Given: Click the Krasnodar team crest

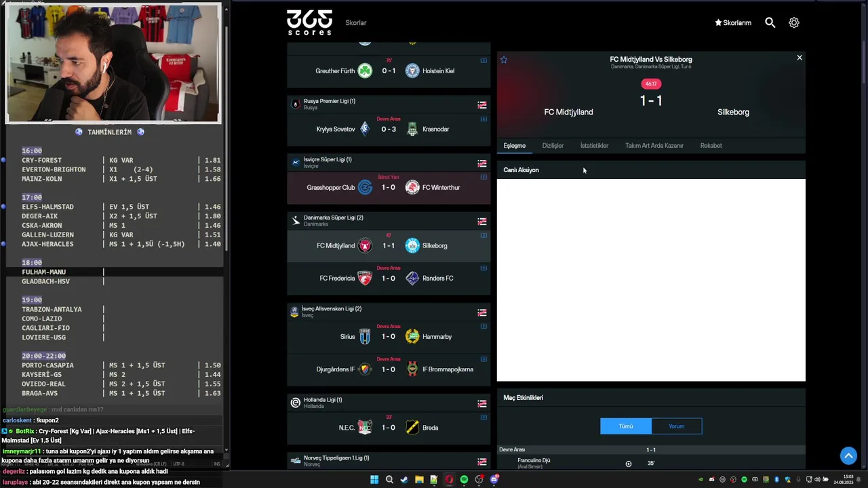Looking at the screenshot, I should [412, 129].
